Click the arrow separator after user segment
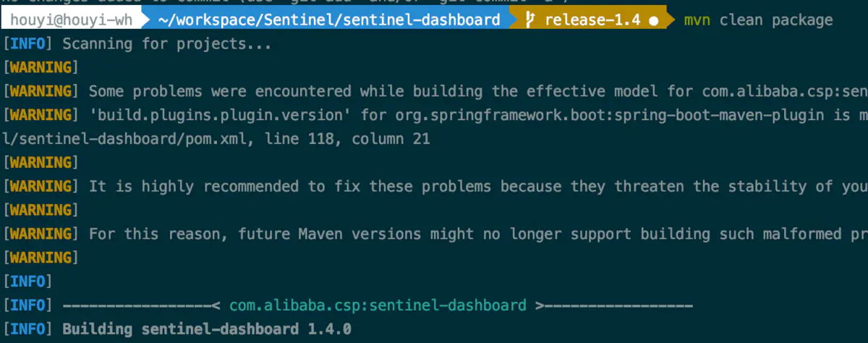Viewport: 868px width, 343px height. 145,20
